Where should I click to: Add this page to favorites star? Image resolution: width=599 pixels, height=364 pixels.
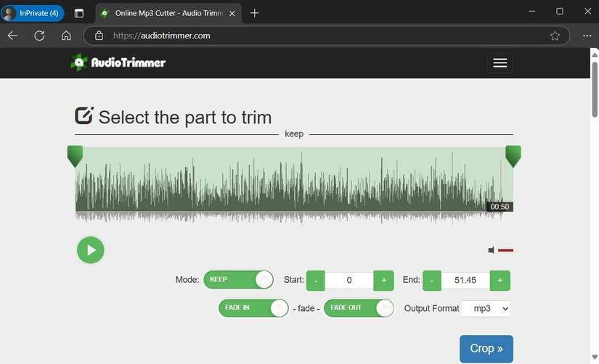pyautogui.click(x=555, y=36)
